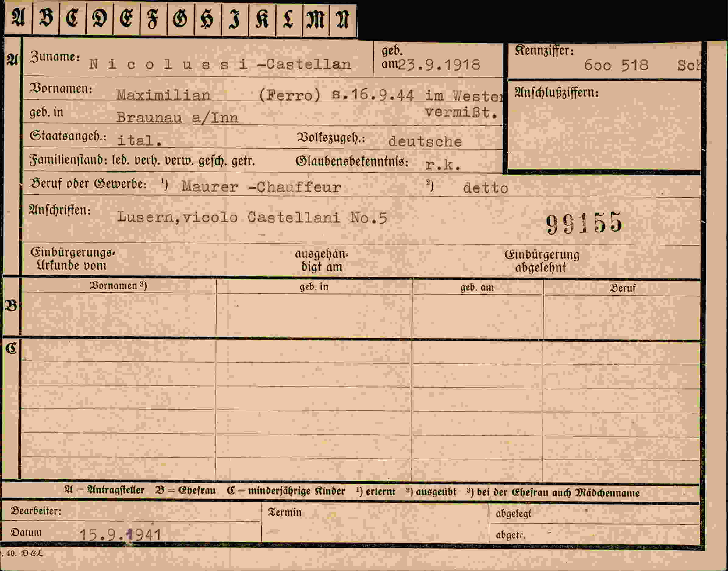Click the first name 'Maximilian'

point(164,95)
